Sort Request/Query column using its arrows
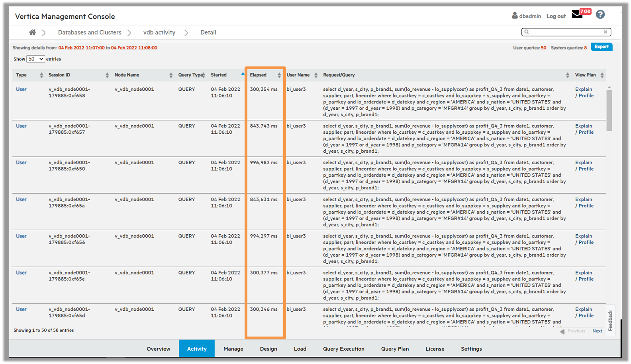Image resolution: width=631 pixels, height=364 pixels. (x=567, y=75)
